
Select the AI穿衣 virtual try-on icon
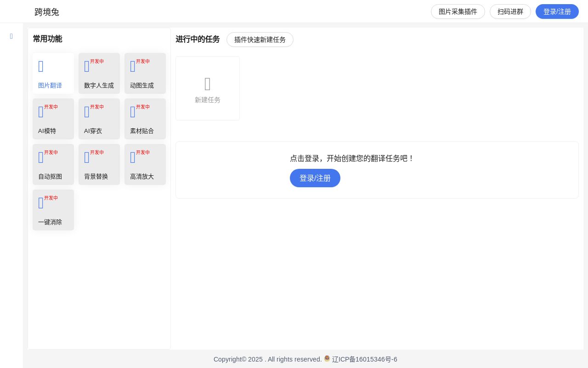99,119
